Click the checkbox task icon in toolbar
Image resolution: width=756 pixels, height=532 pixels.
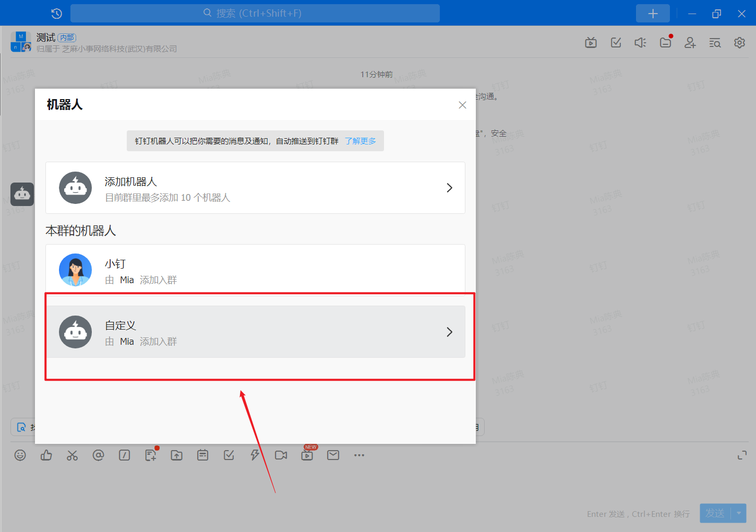click(x=229, y=455)
